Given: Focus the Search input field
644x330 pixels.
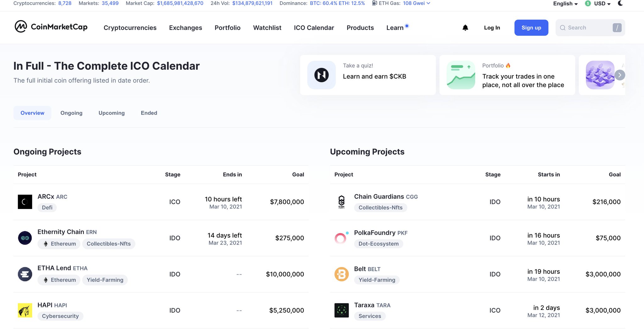Looking at the screenshot, I should 590,28.
